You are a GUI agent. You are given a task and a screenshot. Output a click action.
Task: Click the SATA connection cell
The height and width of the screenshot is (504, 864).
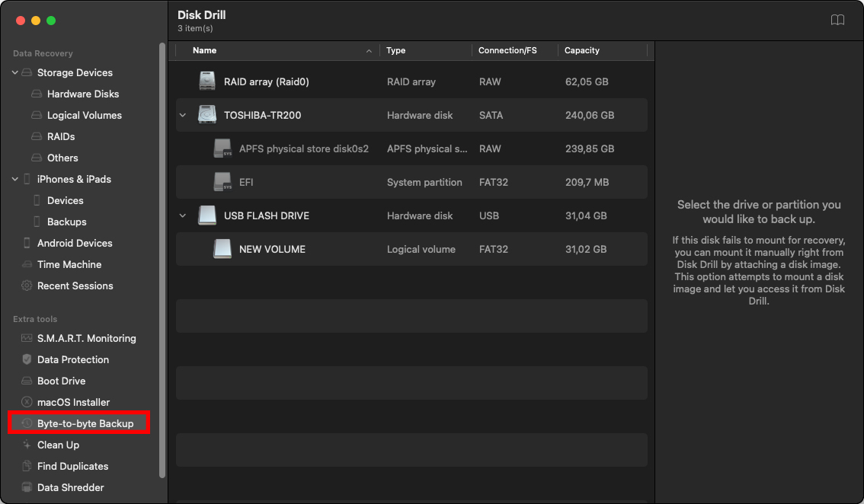[x=491, y=115]
